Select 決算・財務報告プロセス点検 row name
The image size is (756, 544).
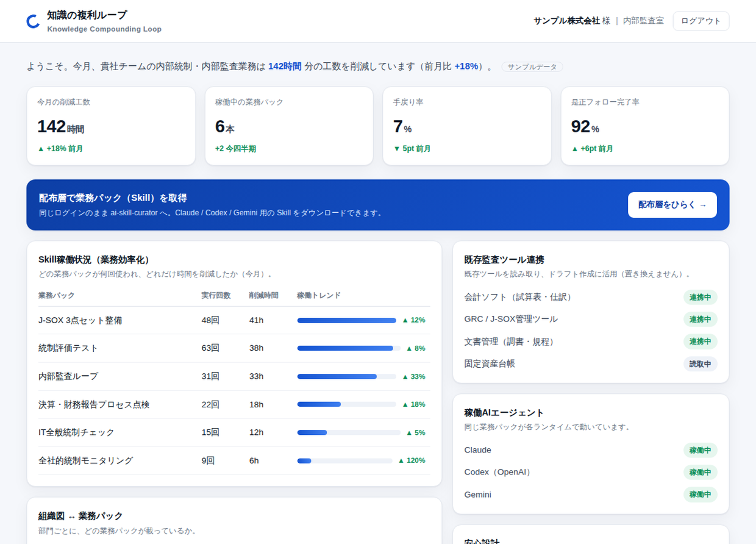point(94,404)
